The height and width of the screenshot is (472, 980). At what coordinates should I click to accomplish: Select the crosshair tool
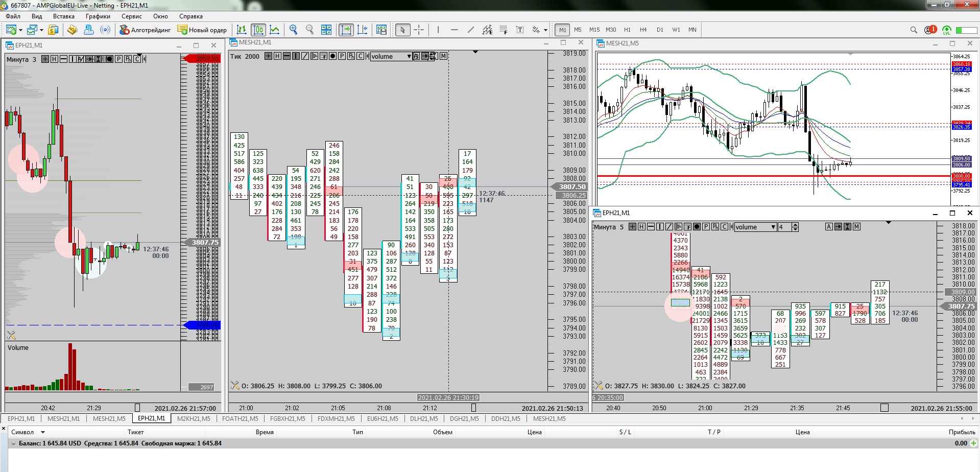pyautogui.click(x=419, y=30)
